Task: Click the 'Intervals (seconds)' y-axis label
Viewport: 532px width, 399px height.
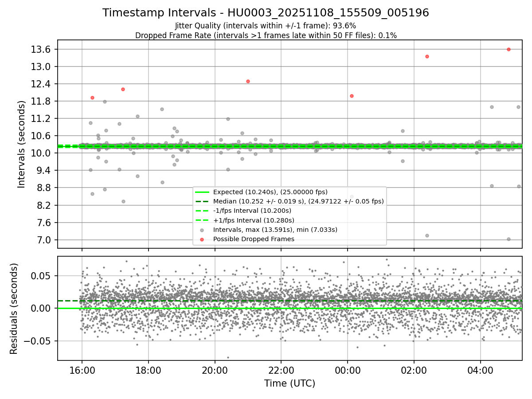Action: [22, 144]
